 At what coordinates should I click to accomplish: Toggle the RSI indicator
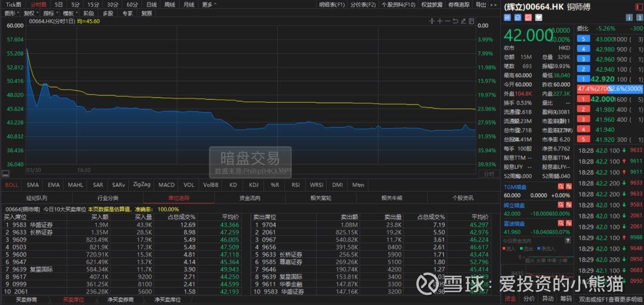click(296, 185)
